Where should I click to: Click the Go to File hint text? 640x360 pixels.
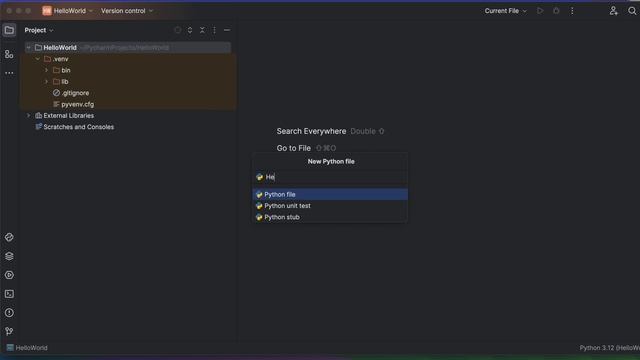point(293,148)
